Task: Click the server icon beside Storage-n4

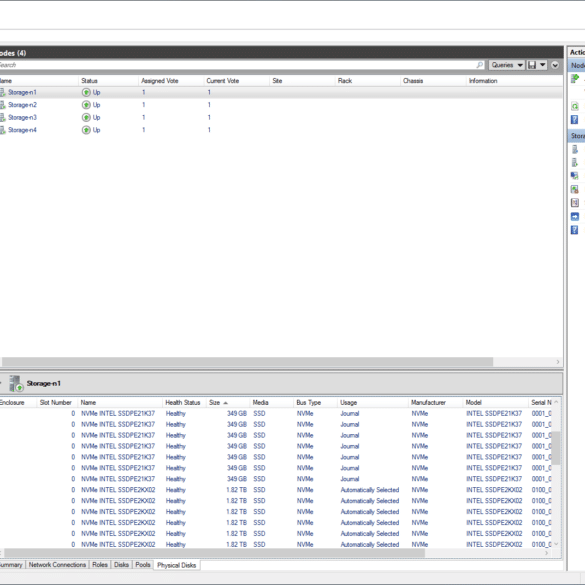Action: tap(3, 130)
